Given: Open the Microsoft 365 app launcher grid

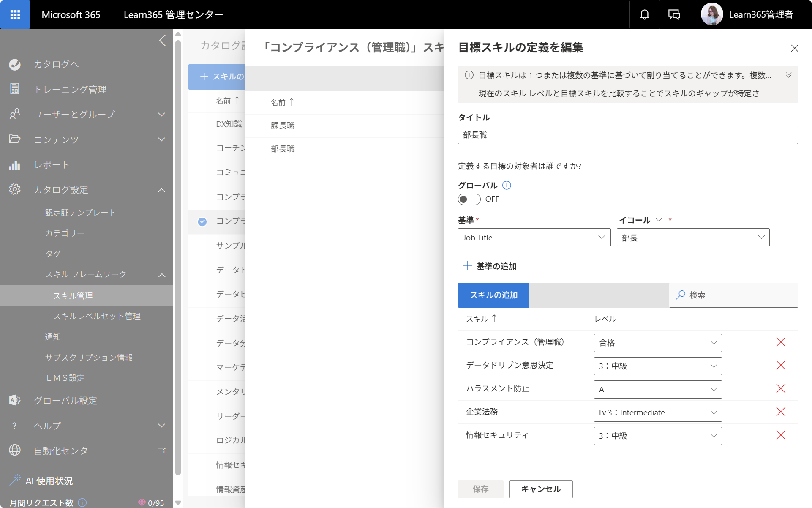Looking at the screenshot, I should click(x=15, y=15).
